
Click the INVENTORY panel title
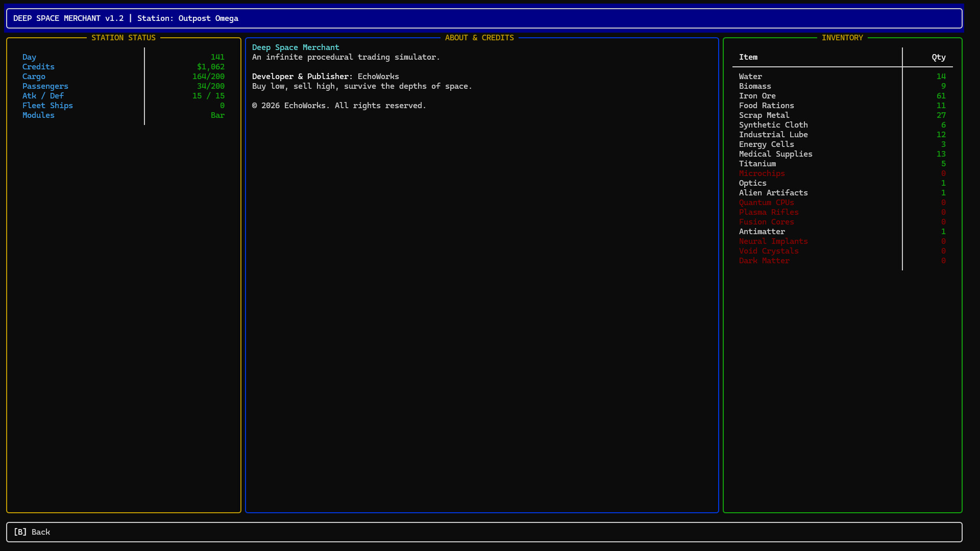[842, 38]
